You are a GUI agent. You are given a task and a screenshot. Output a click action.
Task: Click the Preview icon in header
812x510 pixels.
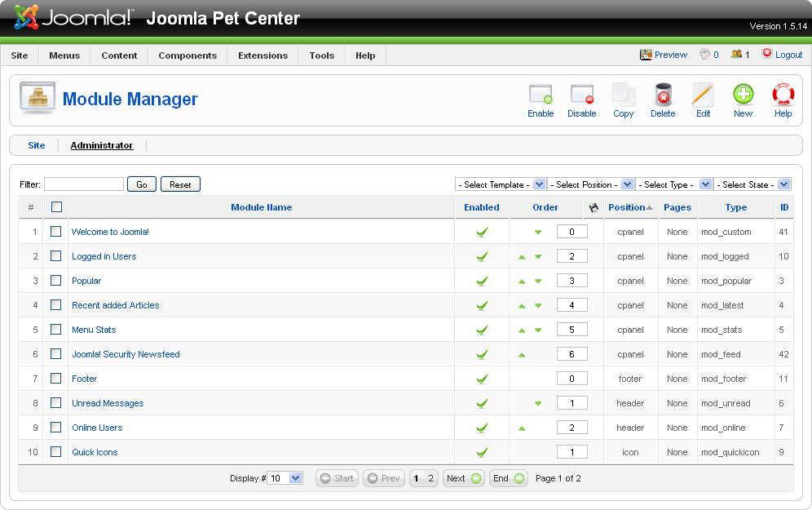pyautogui.click(x=646, y=55)
